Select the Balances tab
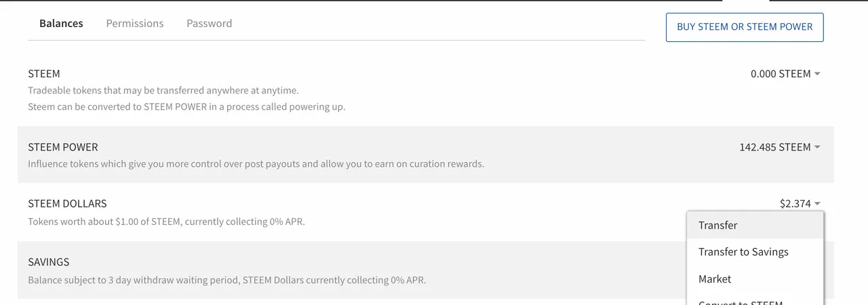This screenshot has width=868, height=305. [61, 23]
